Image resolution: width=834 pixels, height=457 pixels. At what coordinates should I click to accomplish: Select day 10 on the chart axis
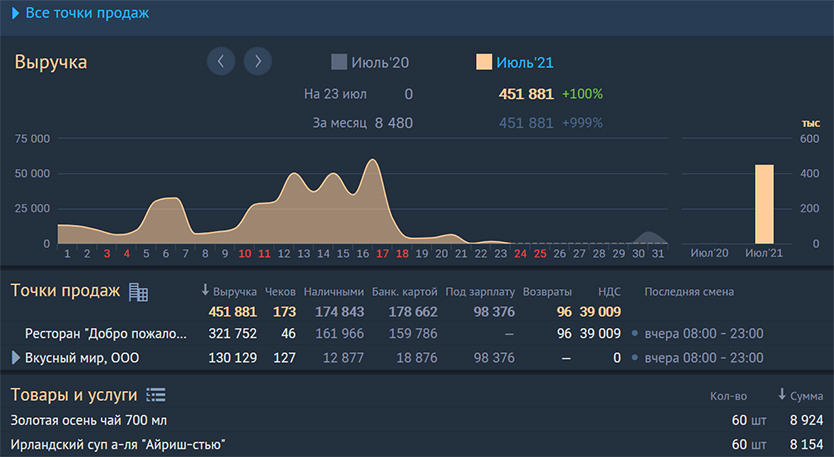[245, 254]
